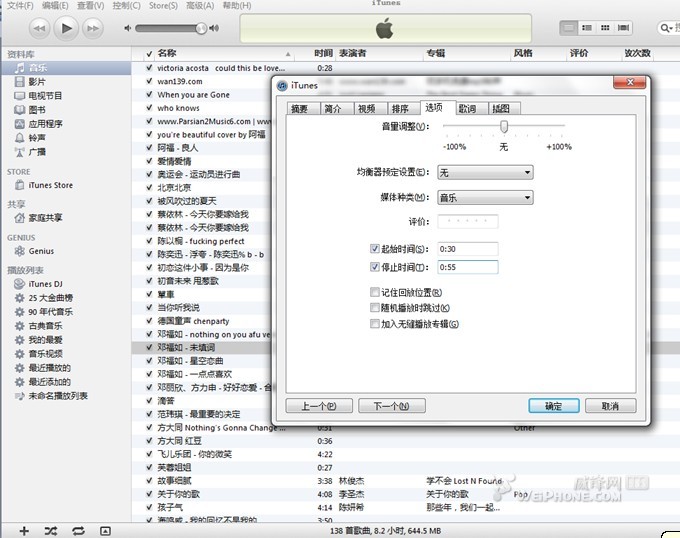This screenshot has height=538, width=680.
Task: Go to 上一个 song
Action: pyautogui.click(x=319, y=406)
